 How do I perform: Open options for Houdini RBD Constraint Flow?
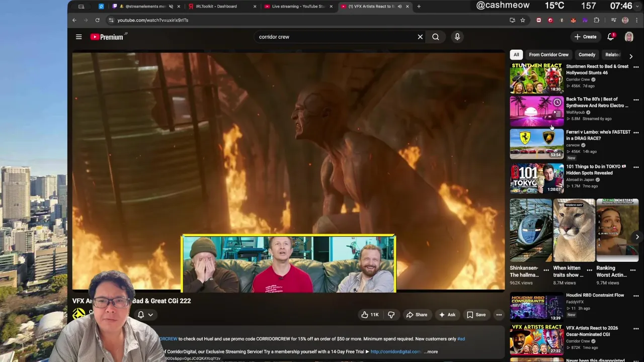pos(636,296)
